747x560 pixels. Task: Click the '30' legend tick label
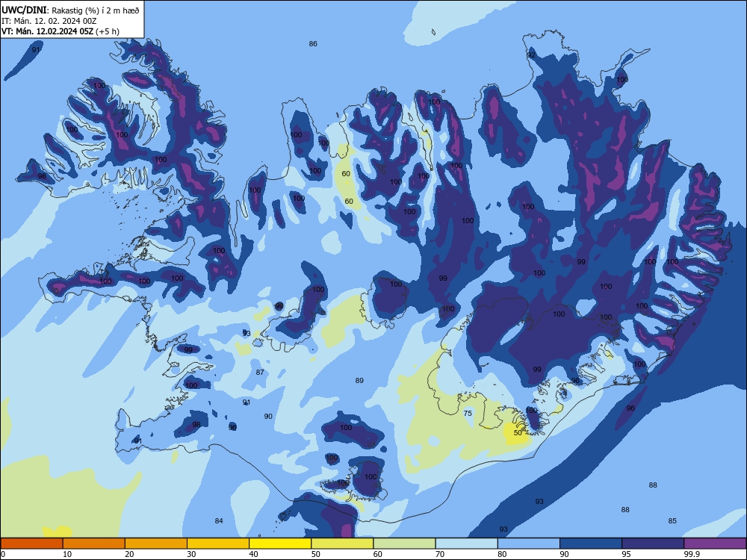click(191, 554)
